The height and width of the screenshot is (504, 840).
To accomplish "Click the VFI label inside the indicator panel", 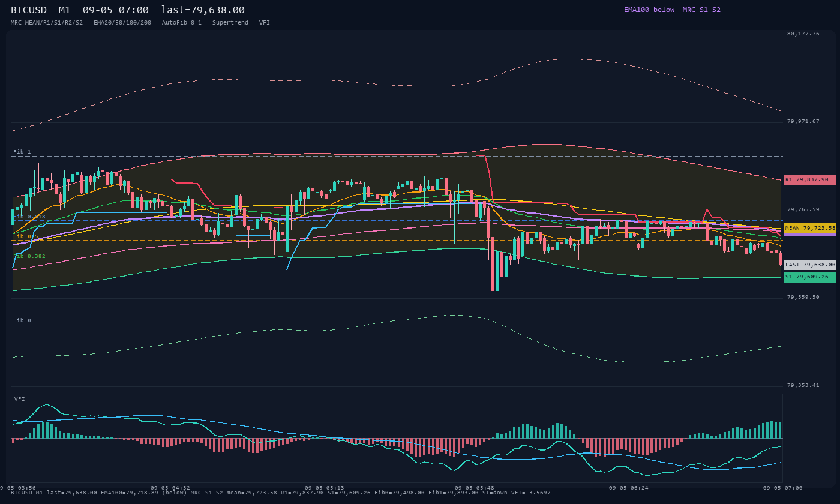I will pos(20,399).
